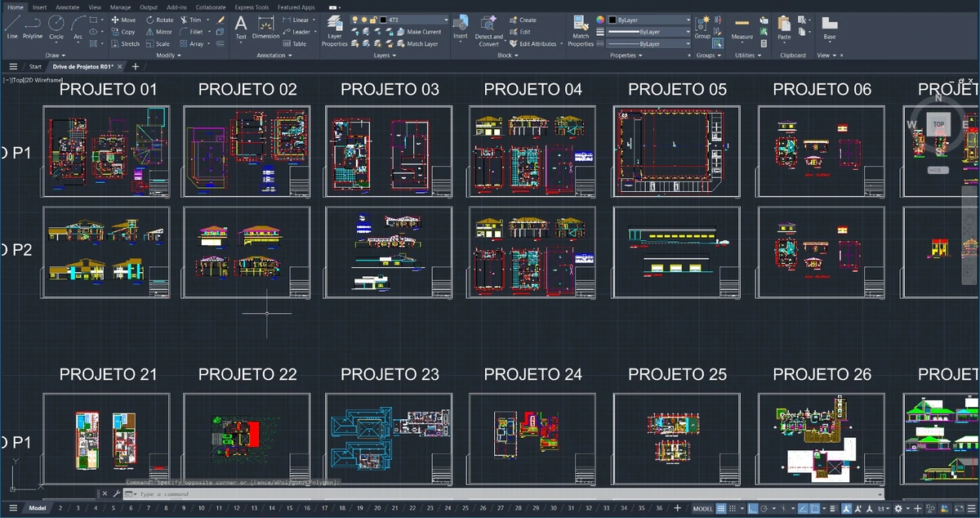Switch to the Express Tools tab
Viewport: 980px width, 518px height.
(252, 7)
